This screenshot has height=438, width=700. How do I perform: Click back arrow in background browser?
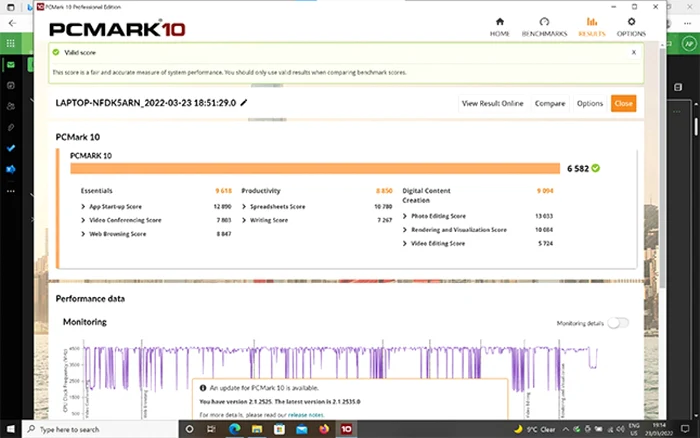point(12,23)
